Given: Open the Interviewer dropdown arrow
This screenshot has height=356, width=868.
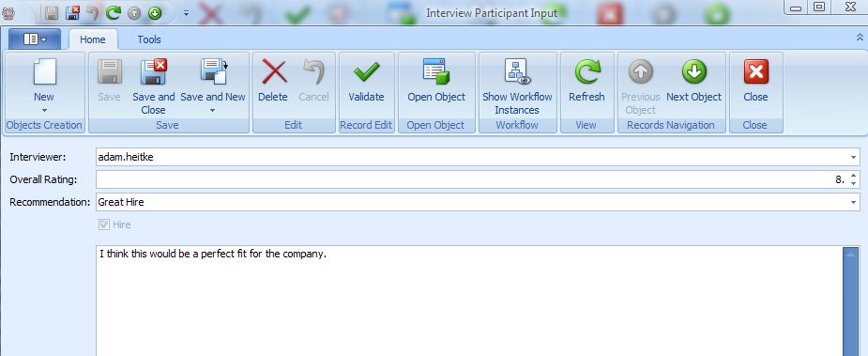Looking at the screenshot, I should 853,158.
